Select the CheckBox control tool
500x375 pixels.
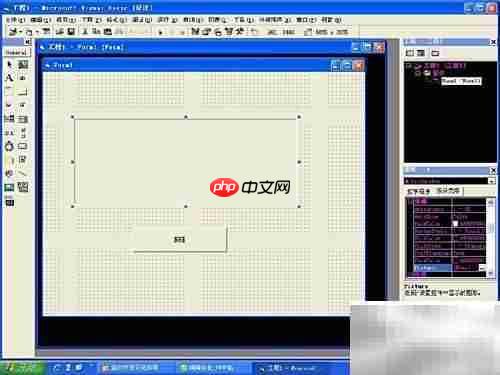(9, 105)
